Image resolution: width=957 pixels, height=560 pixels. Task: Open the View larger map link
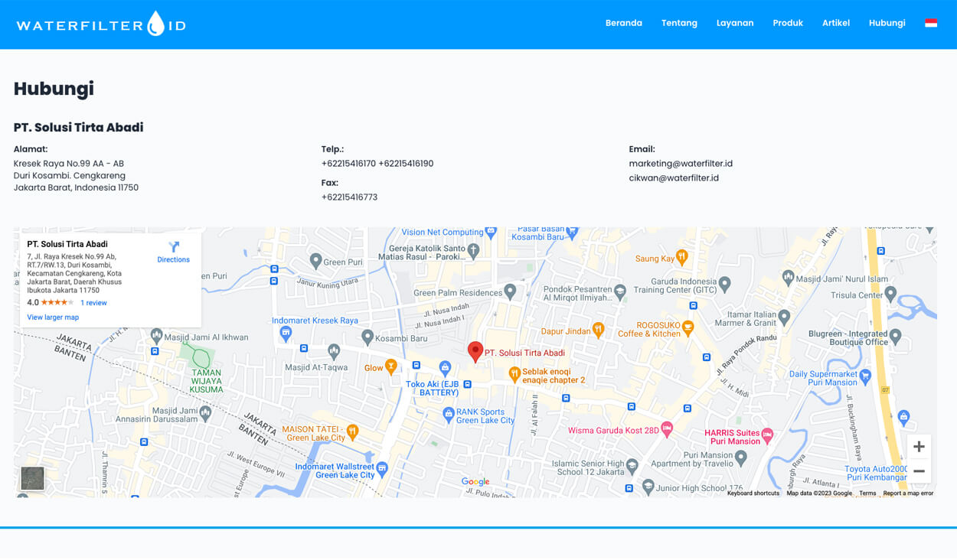click(53, 317)
